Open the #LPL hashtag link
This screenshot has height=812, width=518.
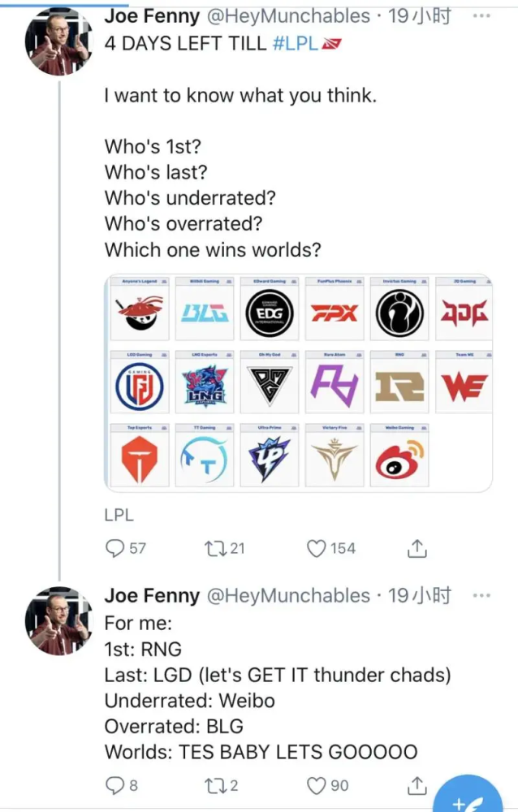296,43
